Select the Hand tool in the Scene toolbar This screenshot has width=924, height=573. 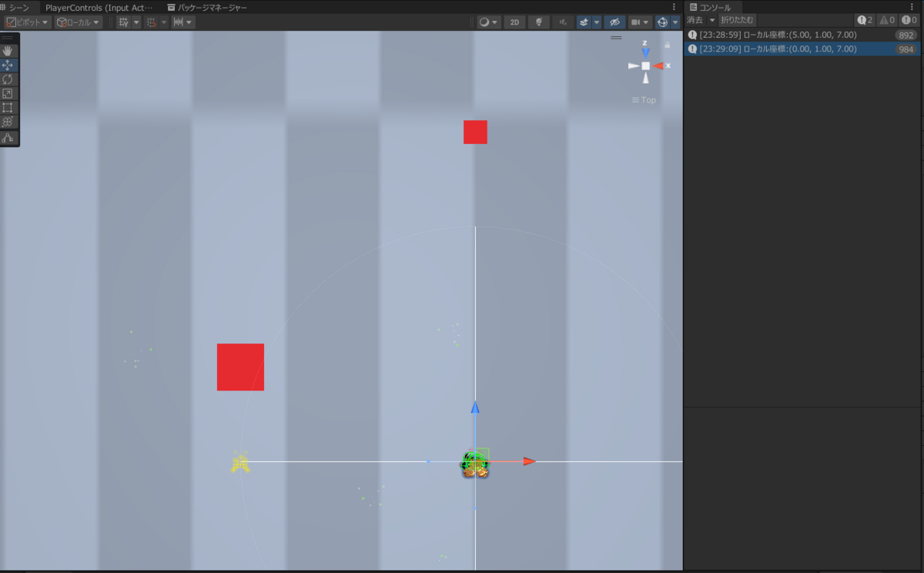point(8,51)
